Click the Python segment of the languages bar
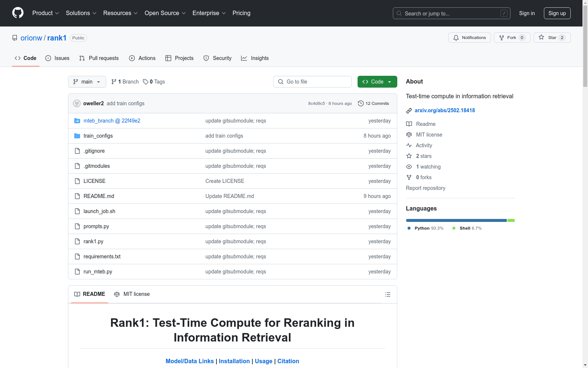Image resolution: width=588 pixels, height=368 pixels. coord(456,220)
